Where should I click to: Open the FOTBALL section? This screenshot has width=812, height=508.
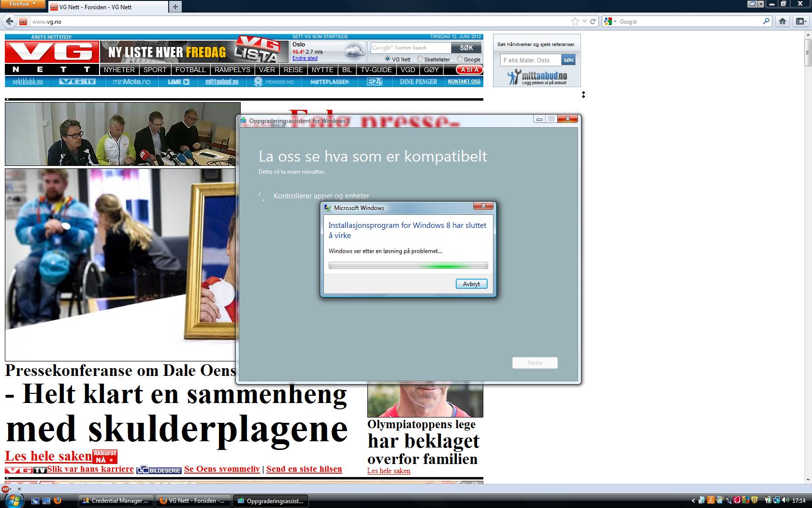[x=190, y=70]
